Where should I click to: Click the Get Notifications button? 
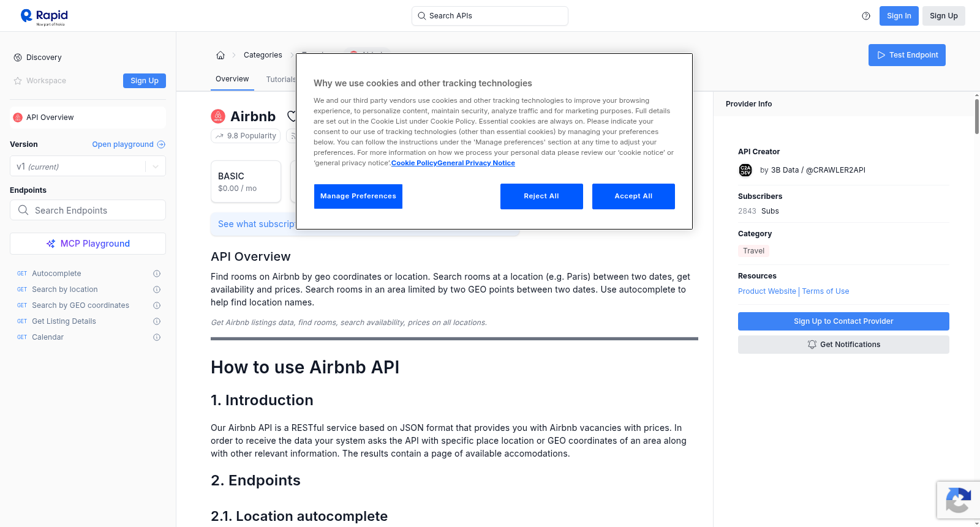click(x=843, y=345)
